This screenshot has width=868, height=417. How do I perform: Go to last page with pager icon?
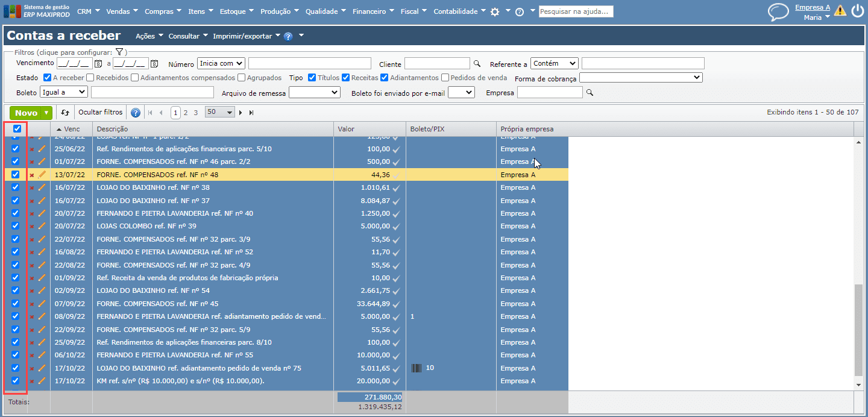click(x=251, y=113)
